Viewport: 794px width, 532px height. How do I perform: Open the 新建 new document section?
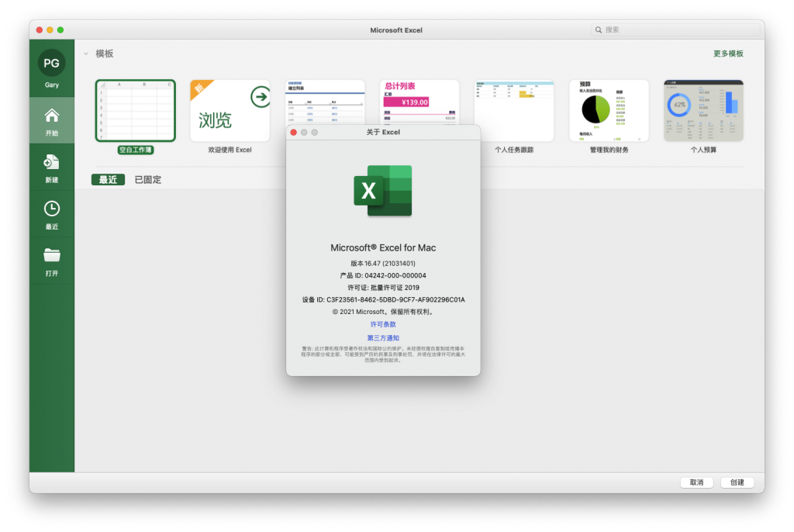point(52,168)
